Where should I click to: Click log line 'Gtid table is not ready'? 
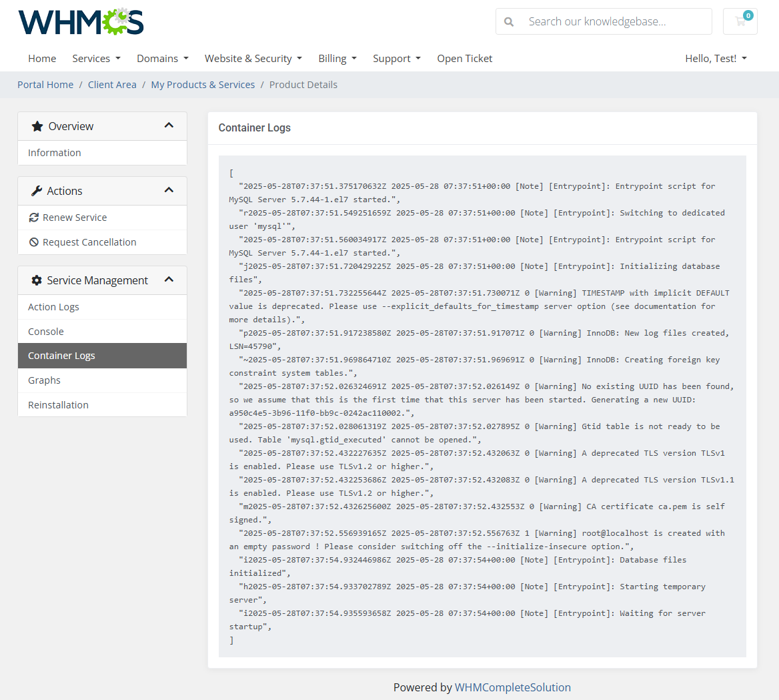click(474, 433)
